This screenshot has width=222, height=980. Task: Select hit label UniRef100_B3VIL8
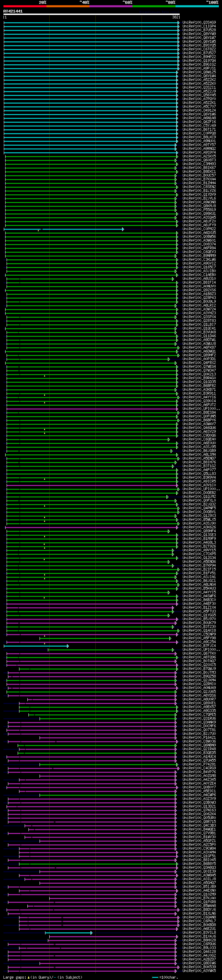point(199,932)
